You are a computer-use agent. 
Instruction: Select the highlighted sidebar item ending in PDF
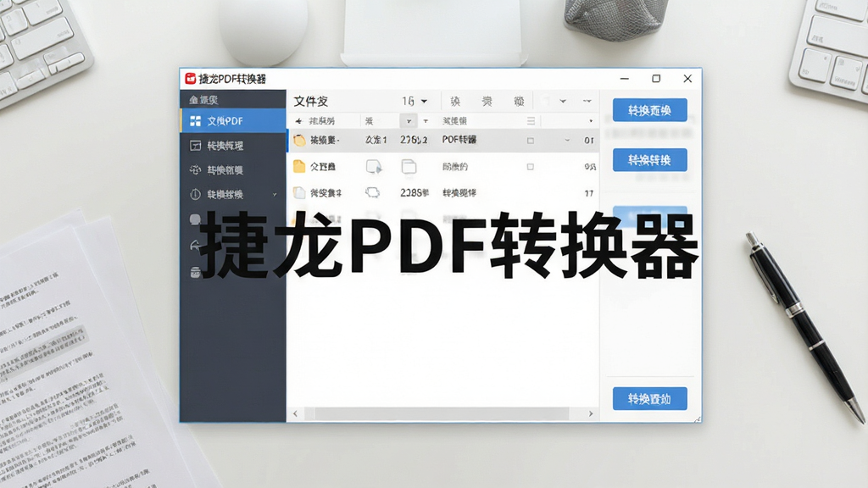pos(233,120)
